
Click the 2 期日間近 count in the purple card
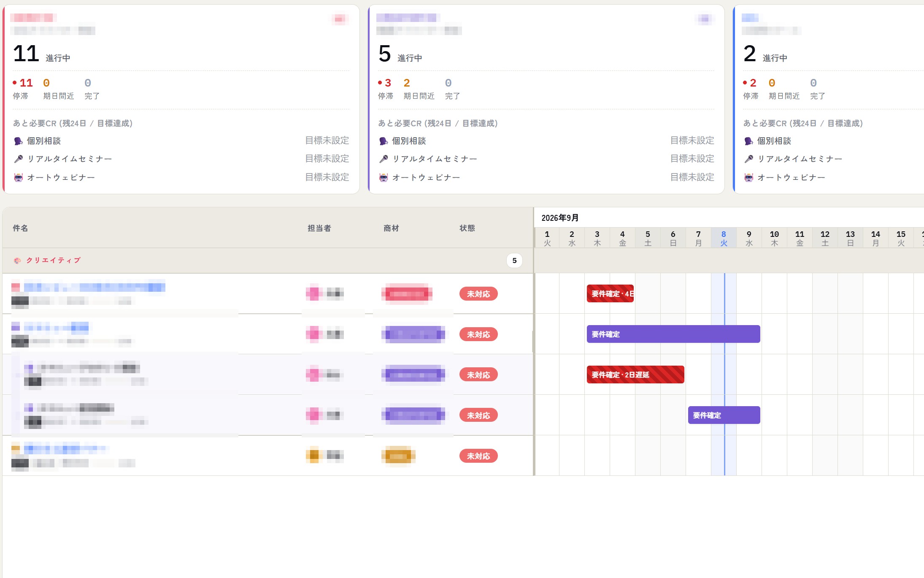click(407, 83)
